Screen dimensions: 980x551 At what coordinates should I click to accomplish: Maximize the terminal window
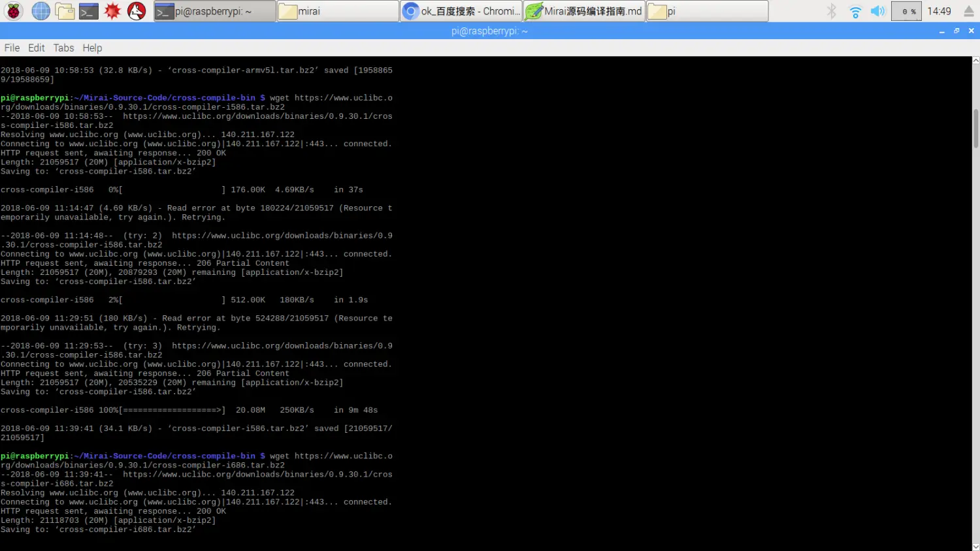tap(956, 31)
